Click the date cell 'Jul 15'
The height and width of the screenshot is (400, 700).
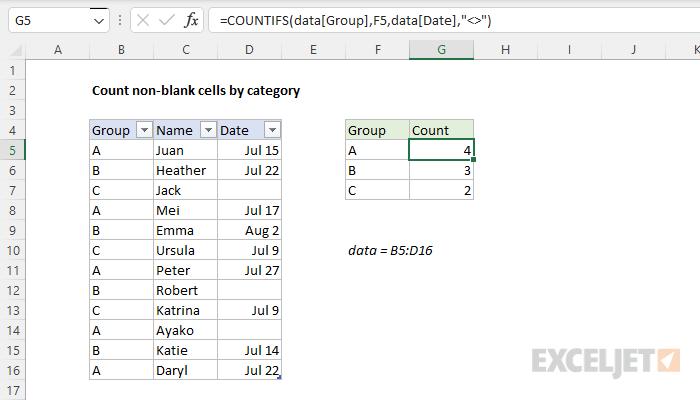click(x=250, y=150)
